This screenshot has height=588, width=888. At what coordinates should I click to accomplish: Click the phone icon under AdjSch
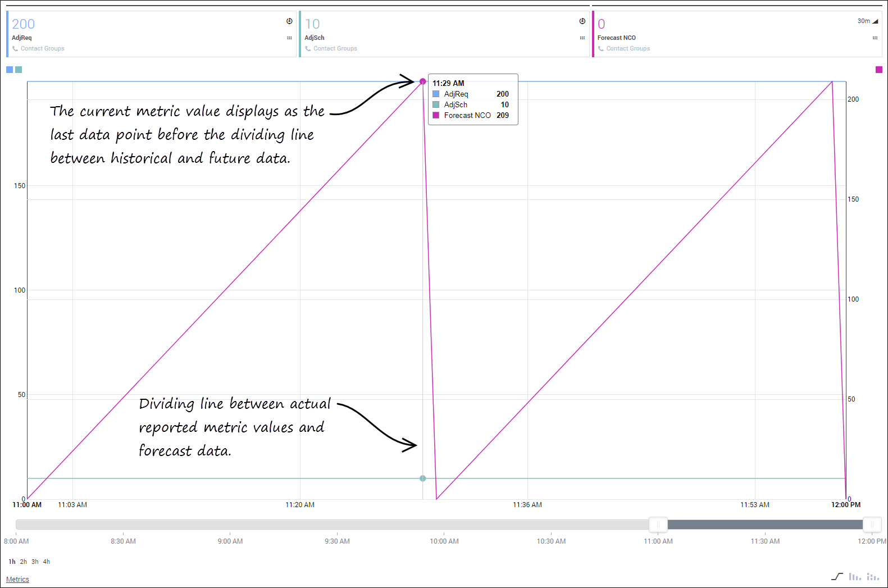pos(308,49)
